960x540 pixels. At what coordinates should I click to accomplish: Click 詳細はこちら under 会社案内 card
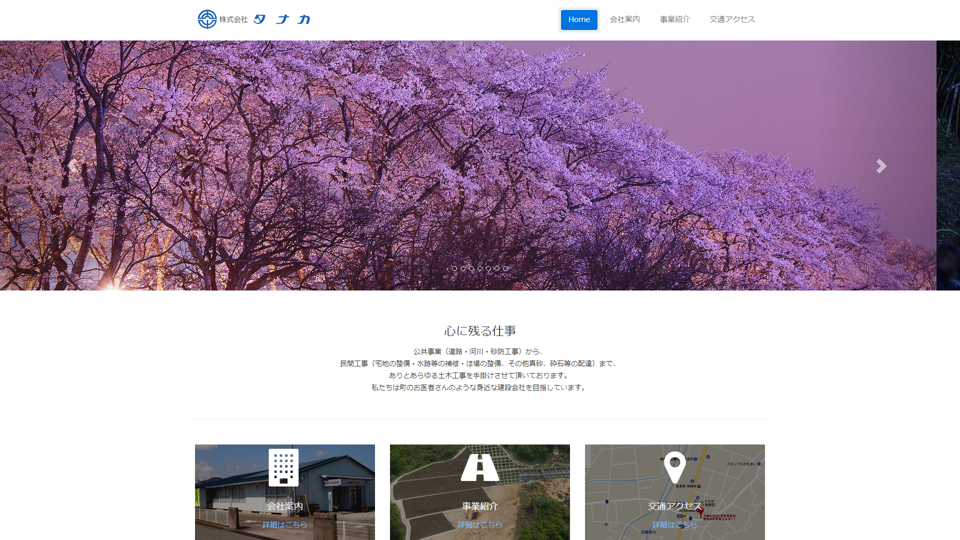[285, 525]
